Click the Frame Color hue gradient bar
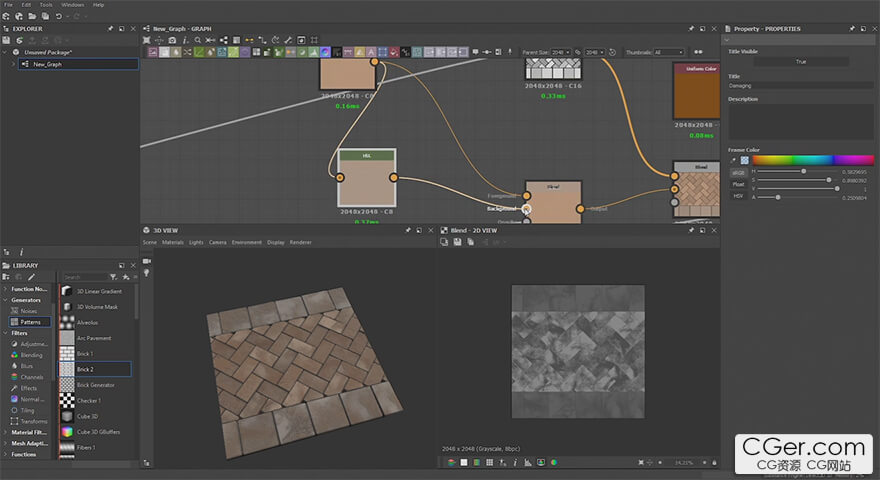The height and width of the screenshot is (480, 880). click(x=812, y=159)
